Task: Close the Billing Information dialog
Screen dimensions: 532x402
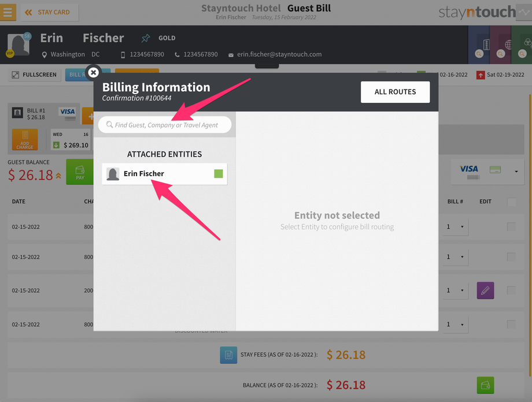Action: [93, 72]
